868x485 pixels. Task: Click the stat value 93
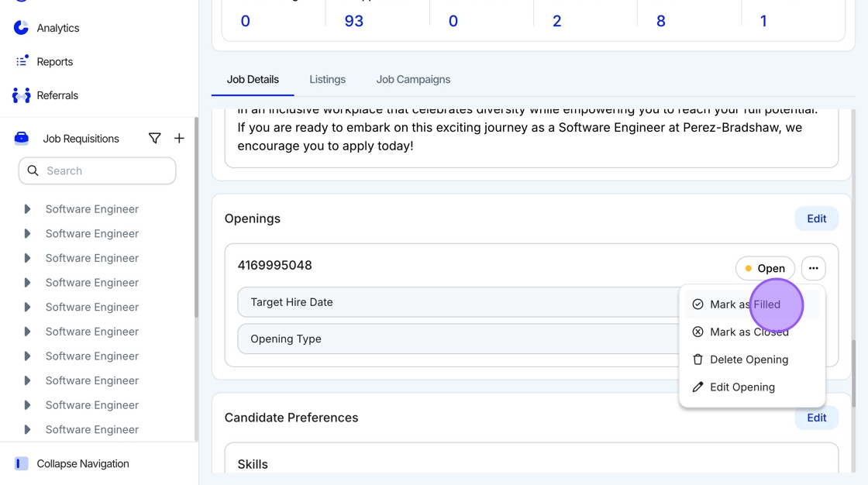[353, 21]
